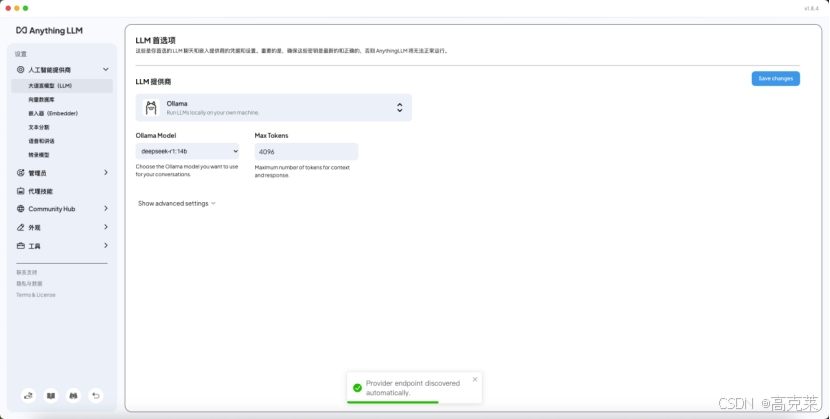Click the LLM 提供商 section label

point(153,81)
